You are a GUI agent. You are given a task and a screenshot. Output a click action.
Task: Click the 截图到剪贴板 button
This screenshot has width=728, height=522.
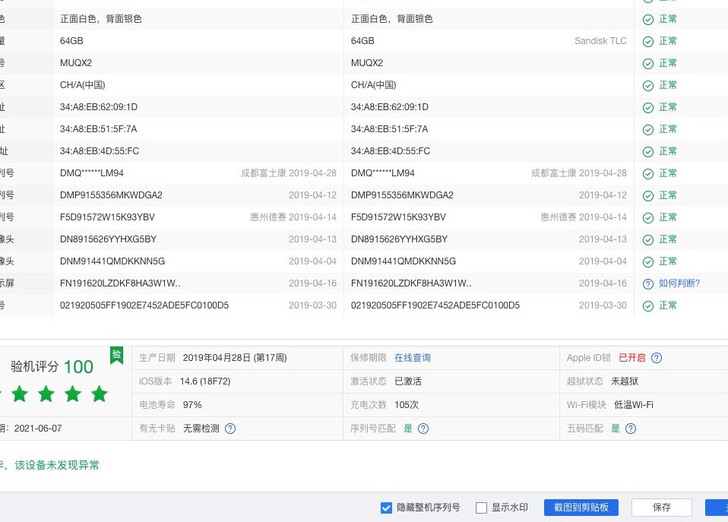(x=581, y=507)
